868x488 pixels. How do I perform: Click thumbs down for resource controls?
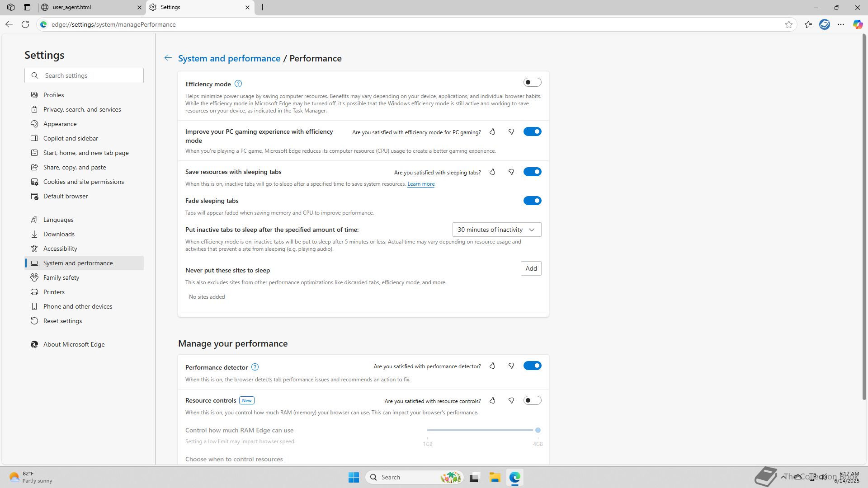tap(511, 401)
